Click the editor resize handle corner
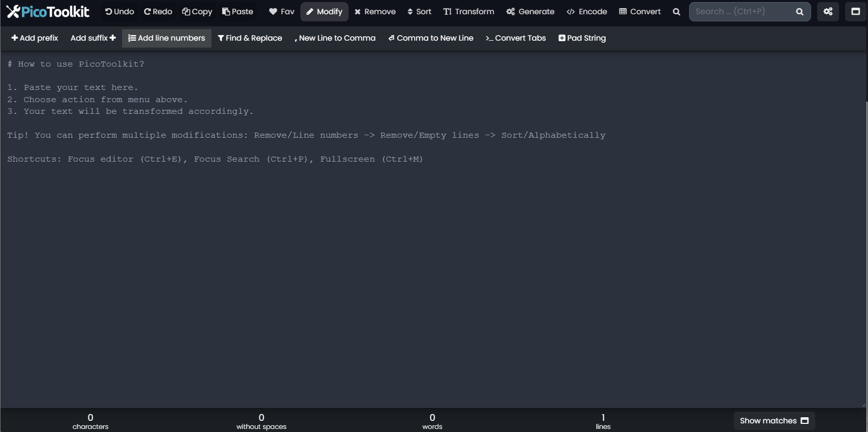The width and height of the screenshot is (868, 432). coord(863,405)
